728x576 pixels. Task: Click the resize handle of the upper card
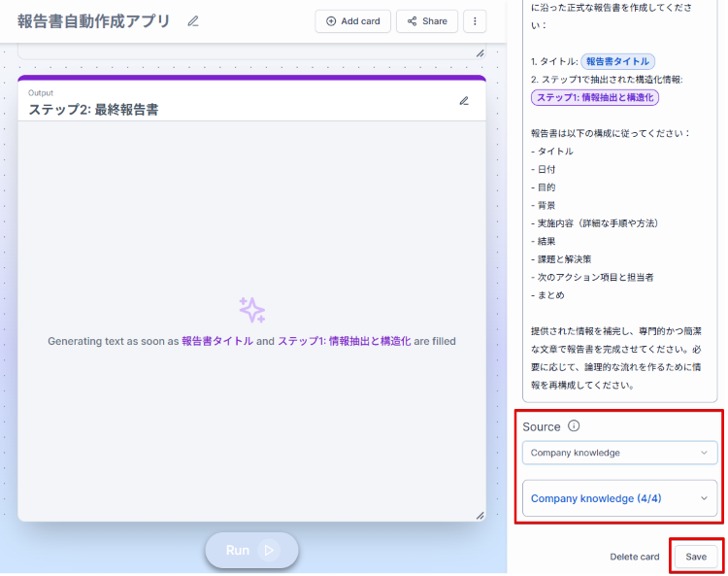[x=480, y=53]
